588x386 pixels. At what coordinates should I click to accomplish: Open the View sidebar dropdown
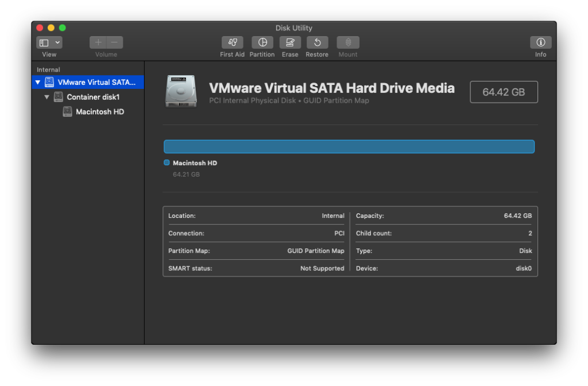pyautogui.click(x=49, y=42)
